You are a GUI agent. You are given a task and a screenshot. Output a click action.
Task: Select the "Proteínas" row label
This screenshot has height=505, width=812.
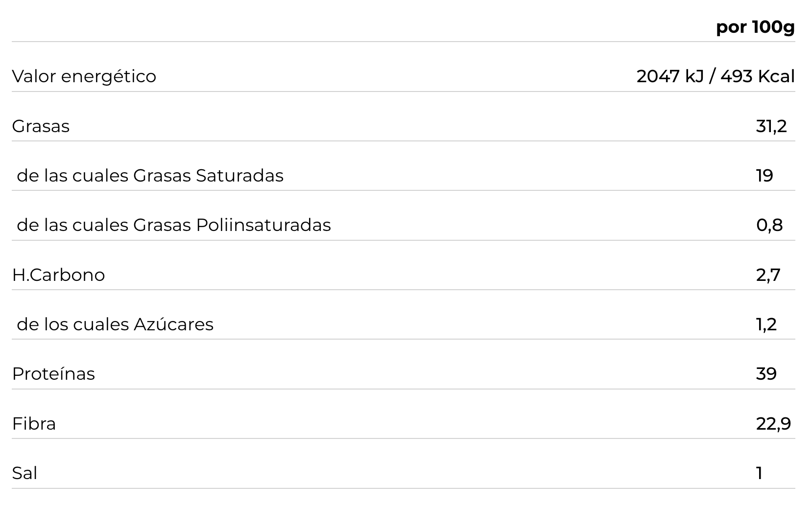[53, 374]
